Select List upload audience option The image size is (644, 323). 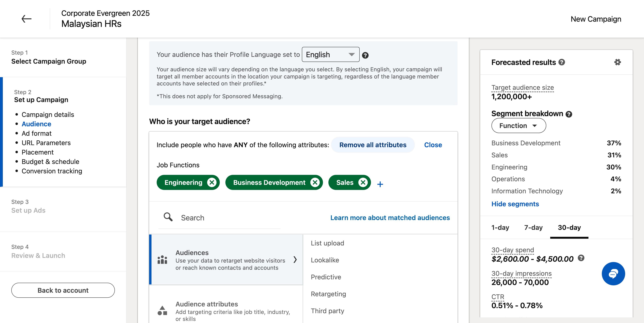coord(327,243)
